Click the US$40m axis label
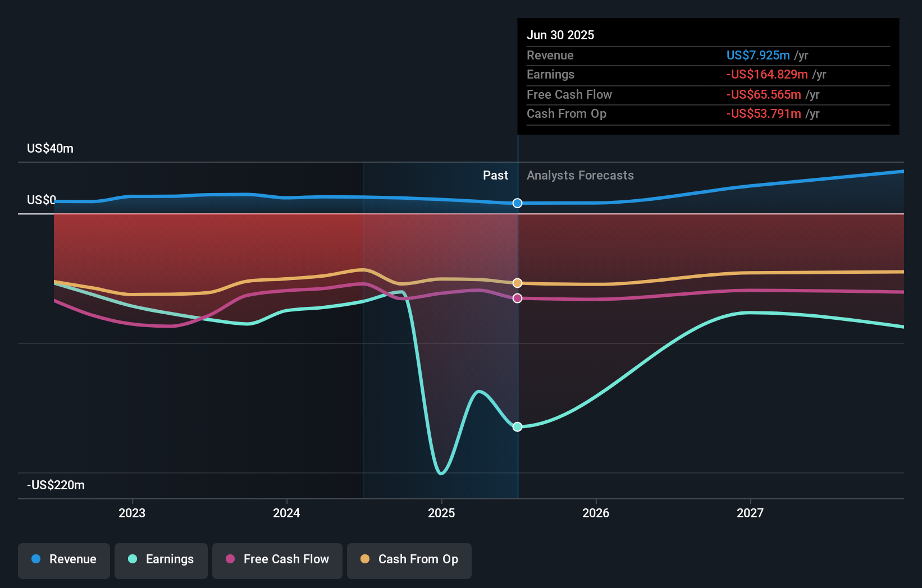 pyautogui.click(x=49, y=148)
